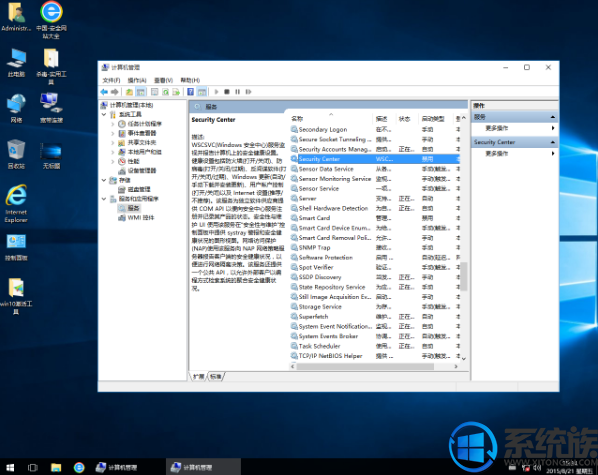This screenshot has width=598, height=475.
Task: Select 计算机管理(本地) root node
Action: point(131,105)
